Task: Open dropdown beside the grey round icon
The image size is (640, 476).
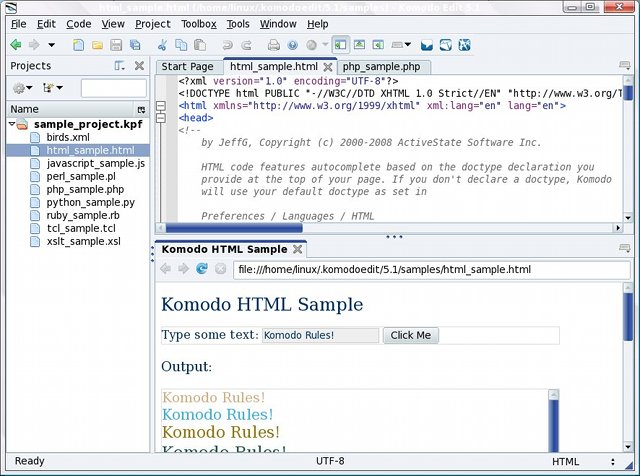Action: coord(325,44)
